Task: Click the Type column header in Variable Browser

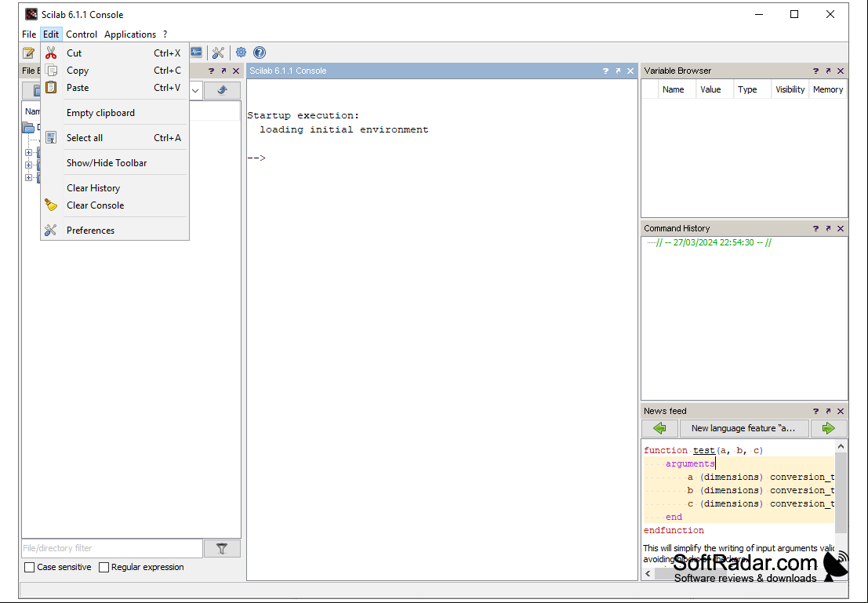Action: 747,89
